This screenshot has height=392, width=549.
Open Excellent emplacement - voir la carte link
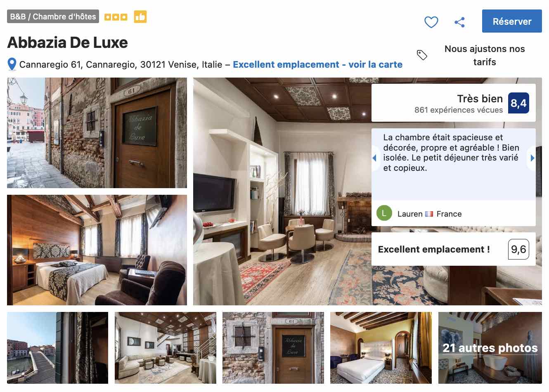[x=317, y=64]
